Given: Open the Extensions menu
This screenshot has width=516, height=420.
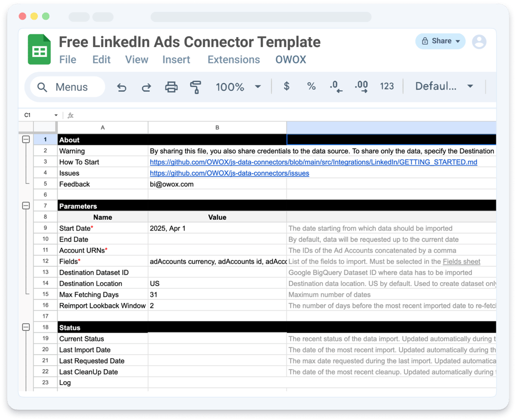Looking at the screenshot, I should coord(233,60).
